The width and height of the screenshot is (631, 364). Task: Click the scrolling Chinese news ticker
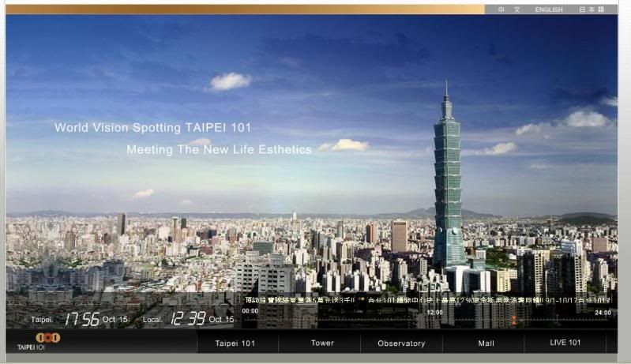428,300
